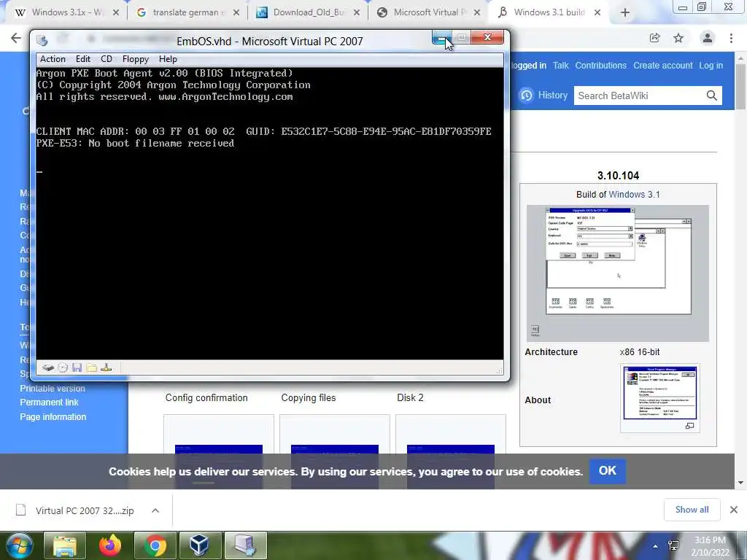Viewport: 747px width, 560px height.
Task: Open Chrome's three-dot menu
Action: [x=731, y=38]
